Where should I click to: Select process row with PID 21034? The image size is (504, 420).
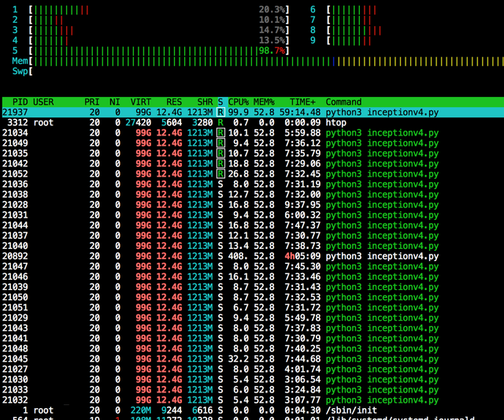coord(252,133)
